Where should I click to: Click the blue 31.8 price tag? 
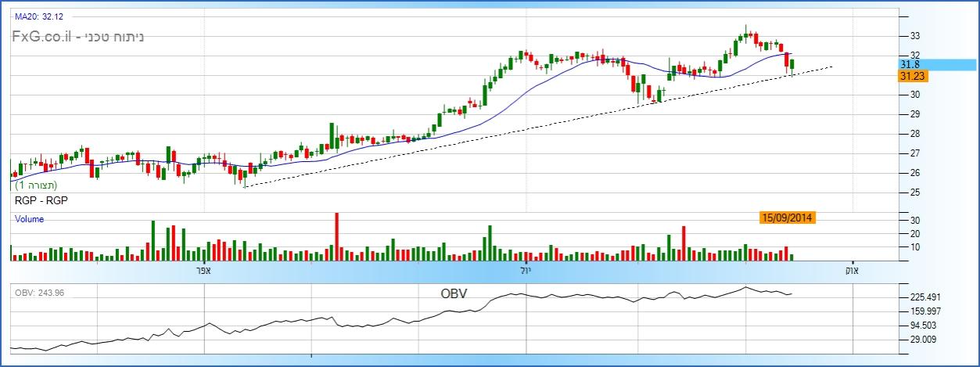pyautogui.click(x=910, y=64)
